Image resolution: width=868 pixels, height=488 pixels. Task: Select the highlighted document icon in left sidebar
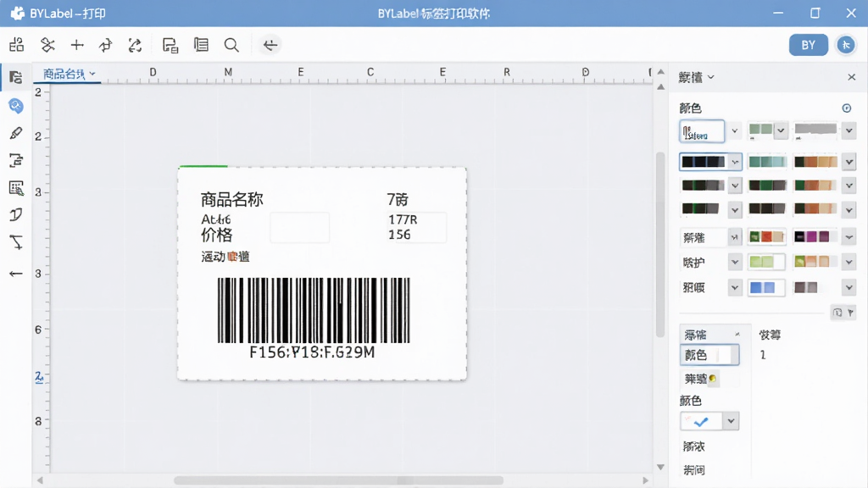[x=16, y=77]
